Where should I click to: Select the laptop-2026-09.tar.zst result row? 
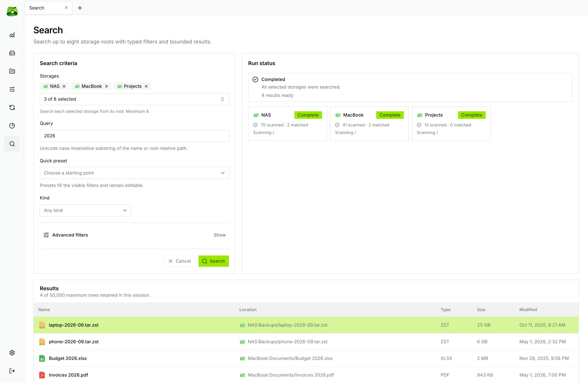306,325
